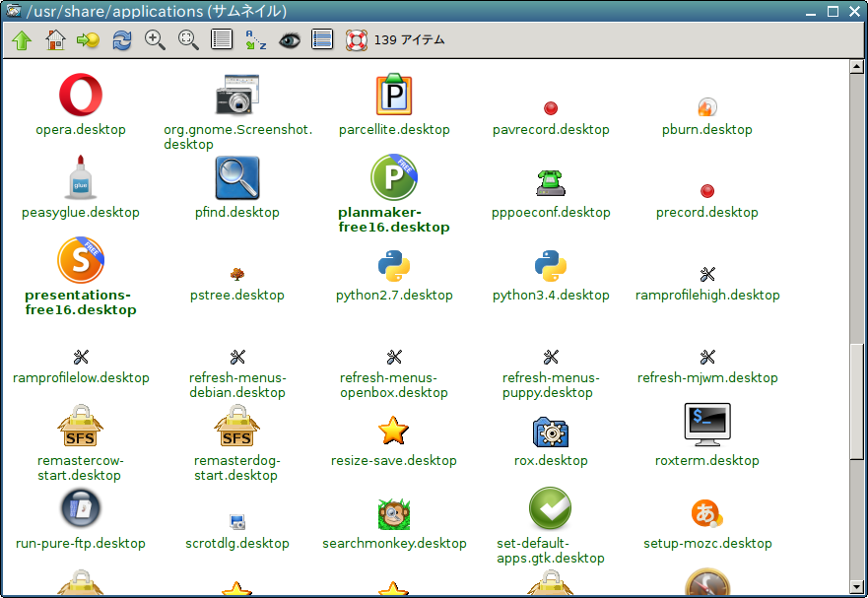Select pburn.desktop disc icon
This screenshot has width=868, height=598.
coord(707,107)
